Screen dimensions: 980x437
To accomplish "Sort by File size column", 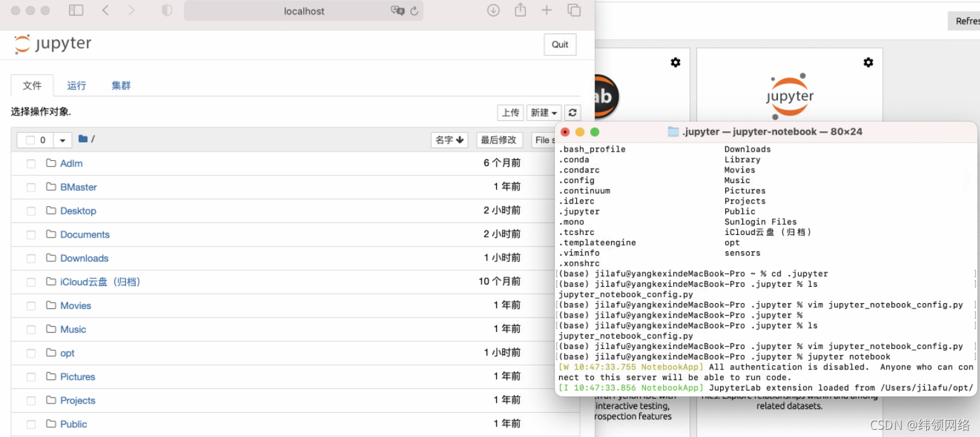I will pyautogui.click(x=543, y=140).
